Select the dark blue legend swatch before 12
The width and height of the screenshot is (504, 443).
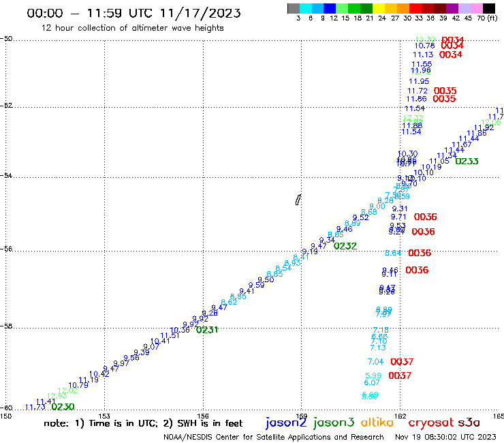click(330, 9)
